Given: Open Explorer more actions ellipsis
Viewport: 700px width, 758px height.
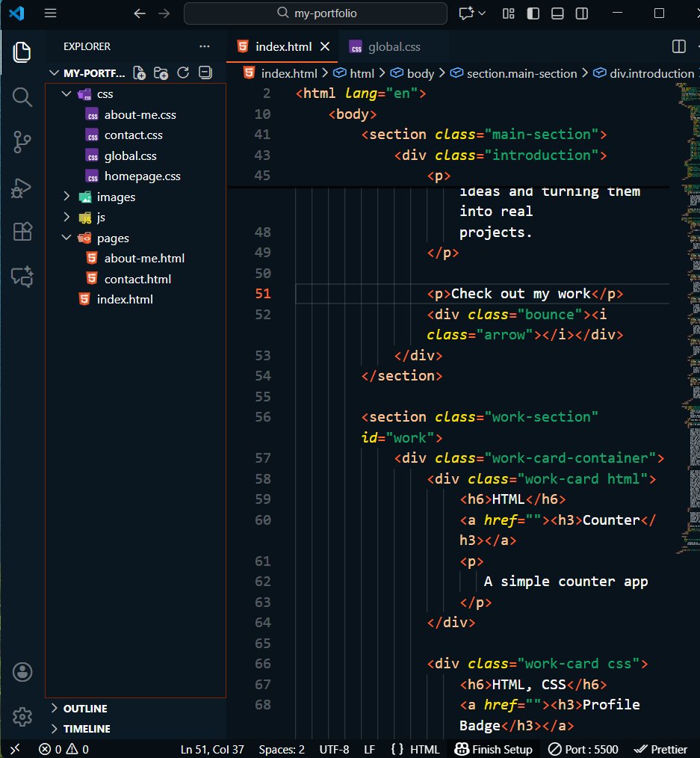Looking at the screenshot, I should pyautogui.click(x=205, y=46).
